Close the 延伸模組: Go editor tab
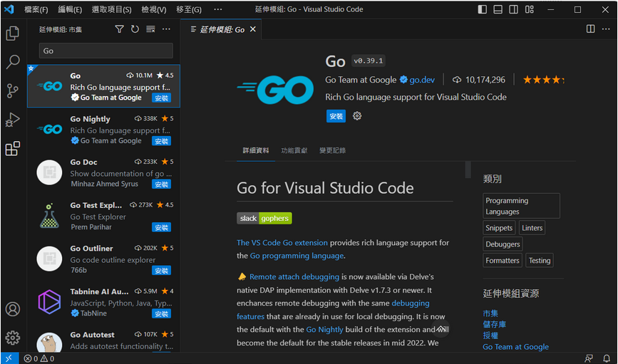Viewport: 618px width, 364px height. click(253, 29)
